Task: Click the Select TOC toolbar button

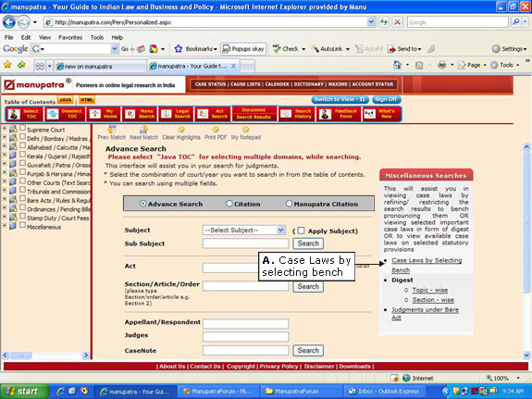Action: tap(24, 114)
